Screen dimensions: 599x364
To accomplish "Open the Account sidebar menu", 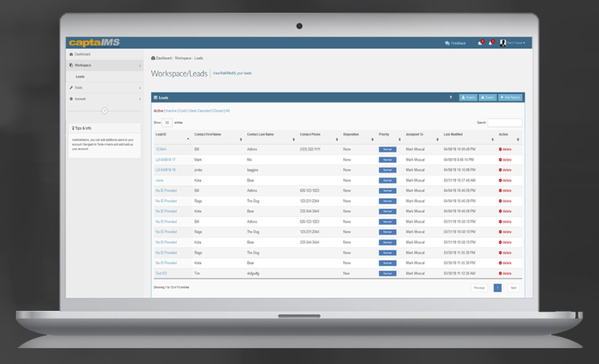I will [x=104, y=99].
